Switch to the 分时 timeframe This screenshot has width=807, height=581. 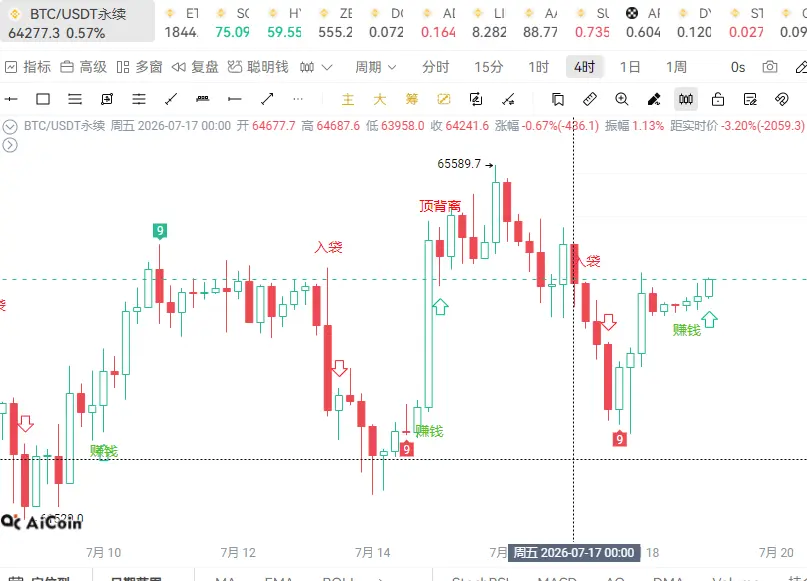435,67
